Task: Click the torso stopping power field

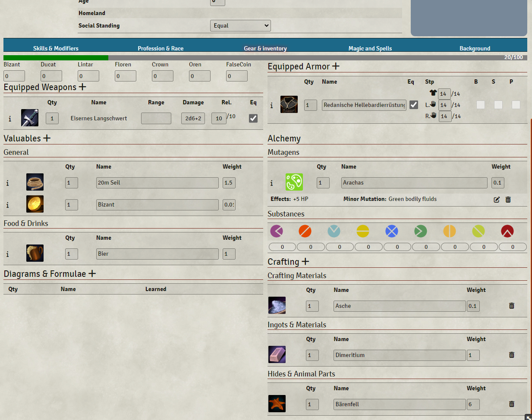Action: 444,94
